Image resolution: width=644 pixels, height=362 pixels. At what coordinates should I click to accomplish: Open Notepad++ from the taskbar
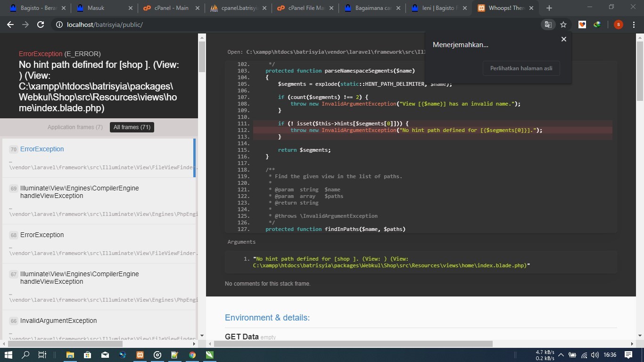(175, 355)
